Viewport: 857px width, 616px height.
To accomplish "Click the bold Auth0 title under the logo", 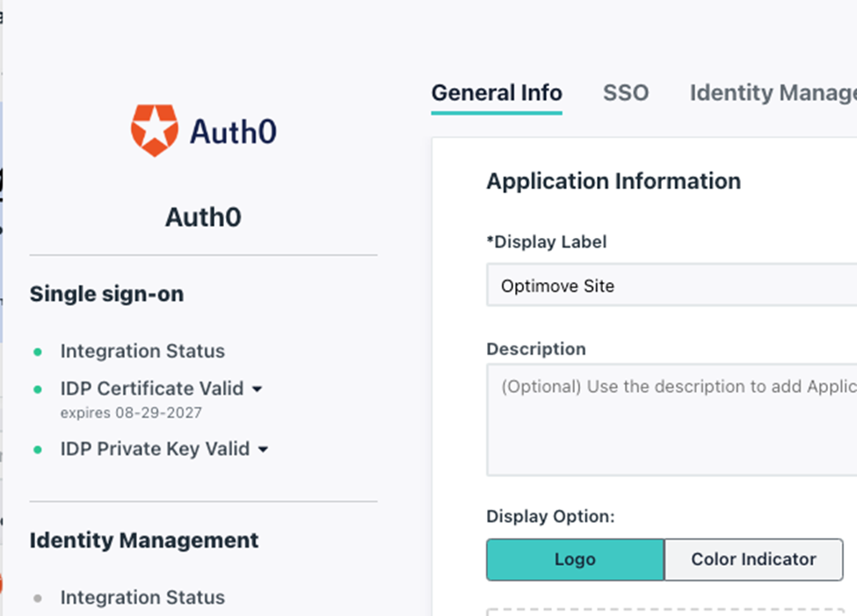I will coord(203,217).
